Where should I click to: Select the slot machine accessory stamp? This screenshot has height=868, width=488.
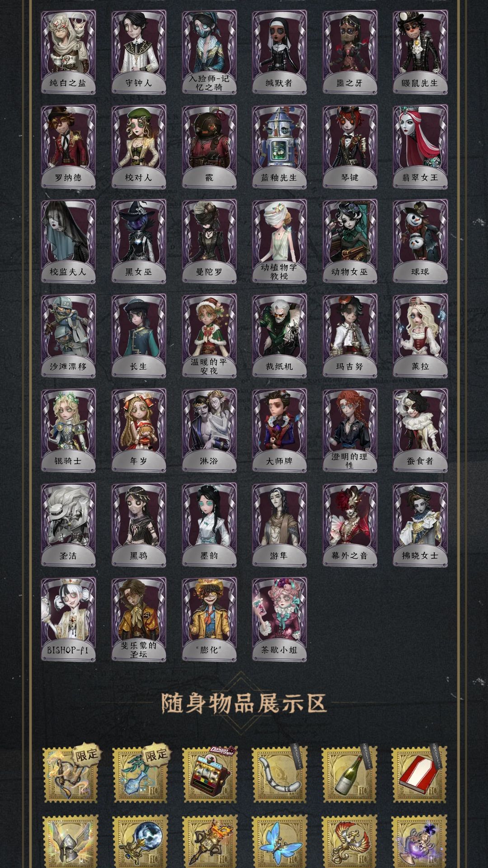click(209, 774)
